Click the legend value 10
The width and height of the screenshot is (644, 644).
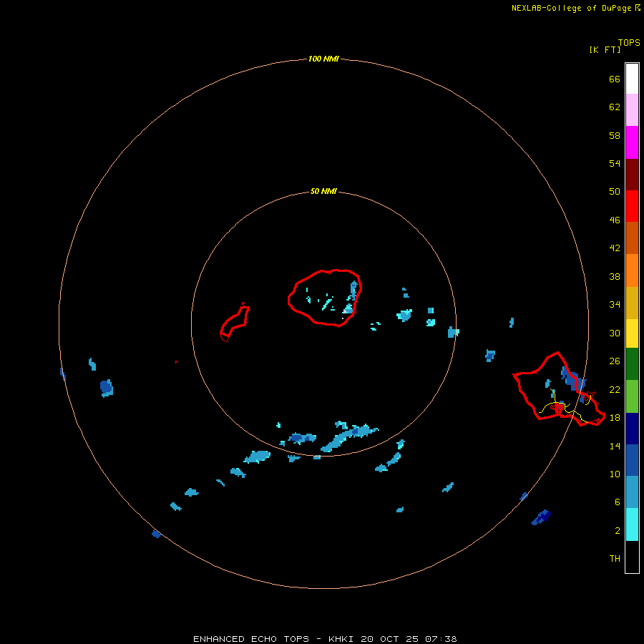click(615, 474)
